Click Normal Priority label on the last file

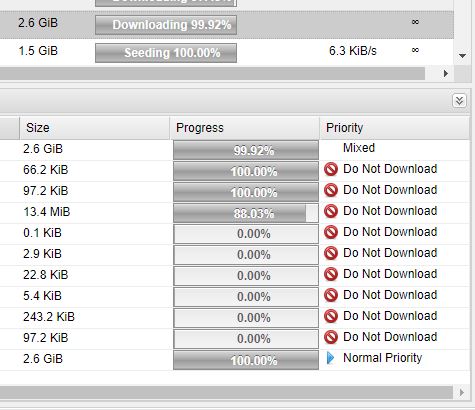(x=383, y=358)
